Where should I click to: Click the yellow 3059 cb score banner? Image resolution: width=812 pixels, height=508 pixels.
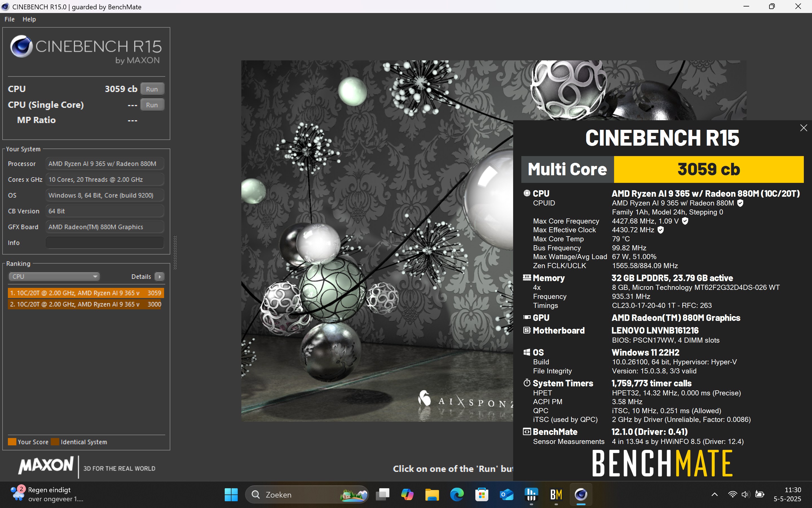[x=709, y=169]
